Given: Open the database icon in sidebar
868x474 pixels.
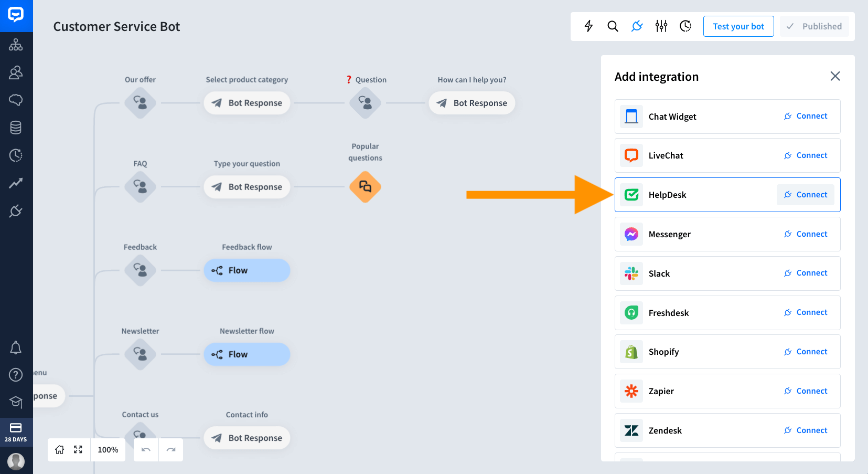Looking at the screenshot, I should 16,128.
